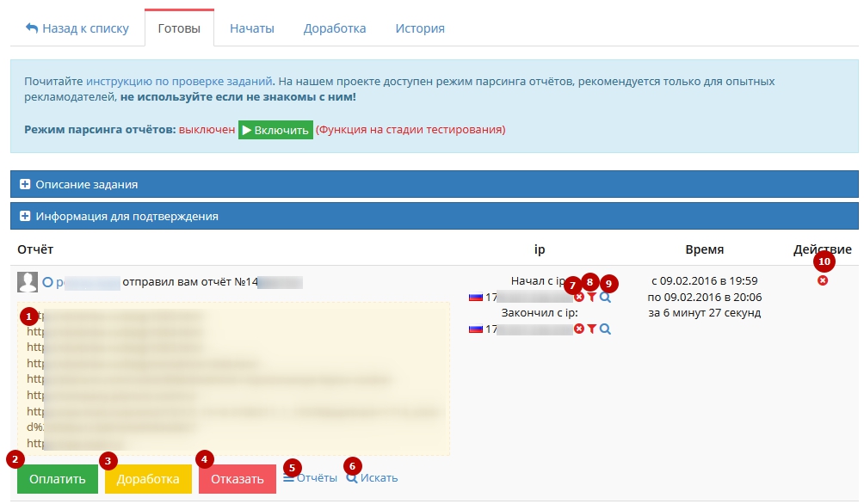The height and width of the screenshot is (504, 864).
Task: Open the Отчёты link under the report
Action: [311, 477]
